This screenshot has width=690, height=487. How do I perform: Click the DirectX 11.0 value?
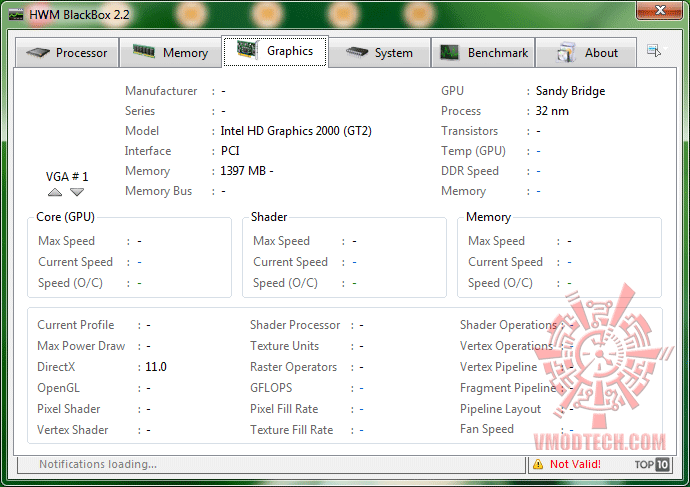coord(156,367)
